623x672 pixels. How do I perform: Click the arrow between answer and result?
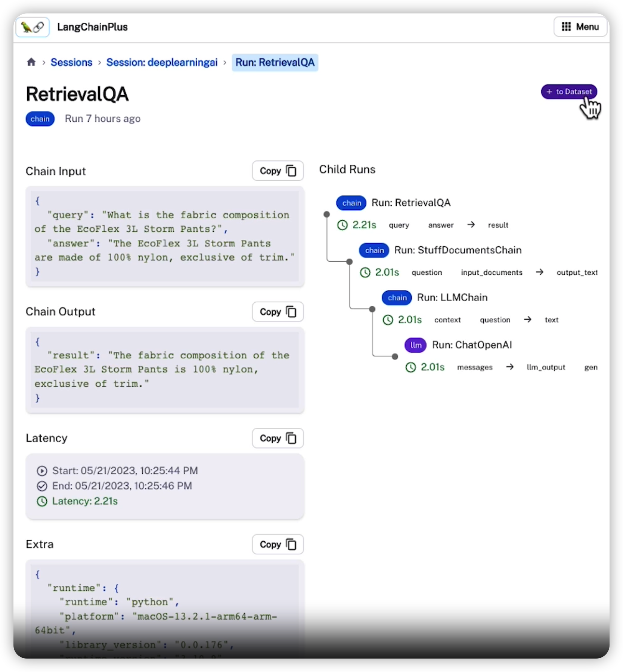click(x=471, y=225)
